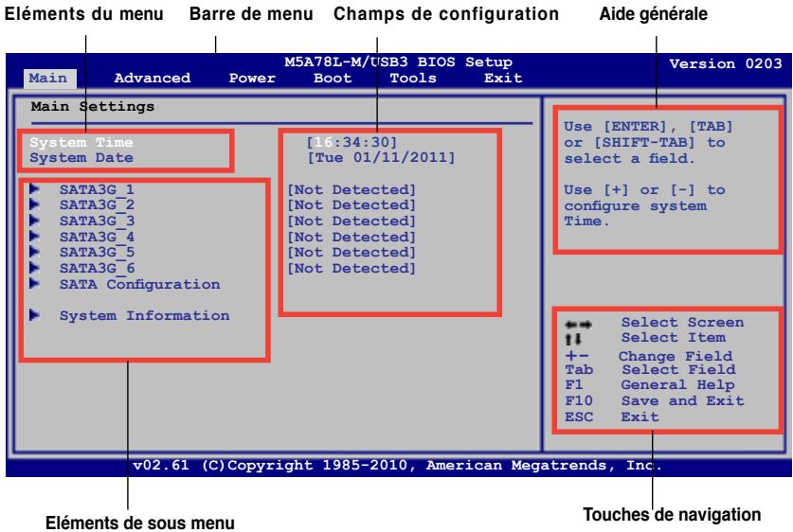Expand the System Information arrow
793x532 pixels.
coord(34,315)
